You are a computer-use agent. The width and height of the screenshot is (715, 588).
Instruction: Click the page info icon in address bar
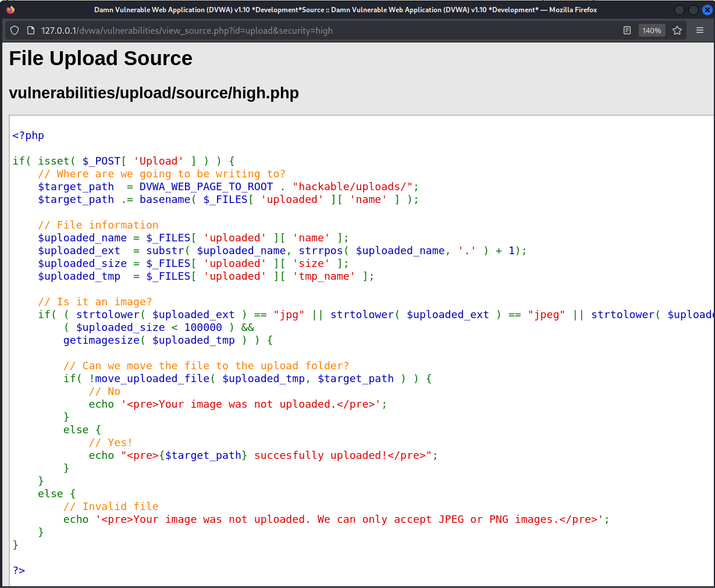point(31,30)
